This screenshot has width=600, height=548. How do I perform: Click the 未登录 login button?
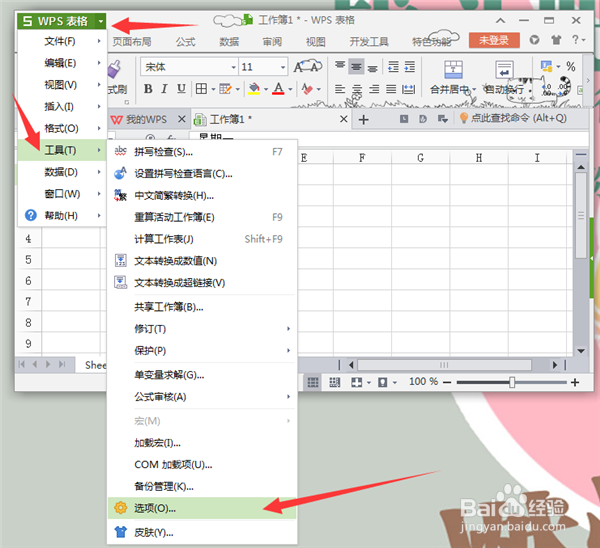pyautogui.click(x=494, y=40)
